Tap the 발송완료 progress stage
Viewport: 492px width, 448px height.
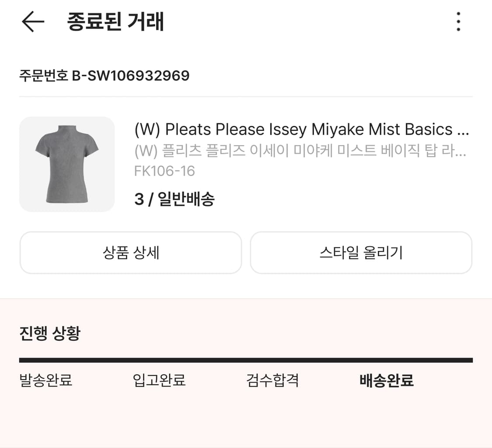45,381
